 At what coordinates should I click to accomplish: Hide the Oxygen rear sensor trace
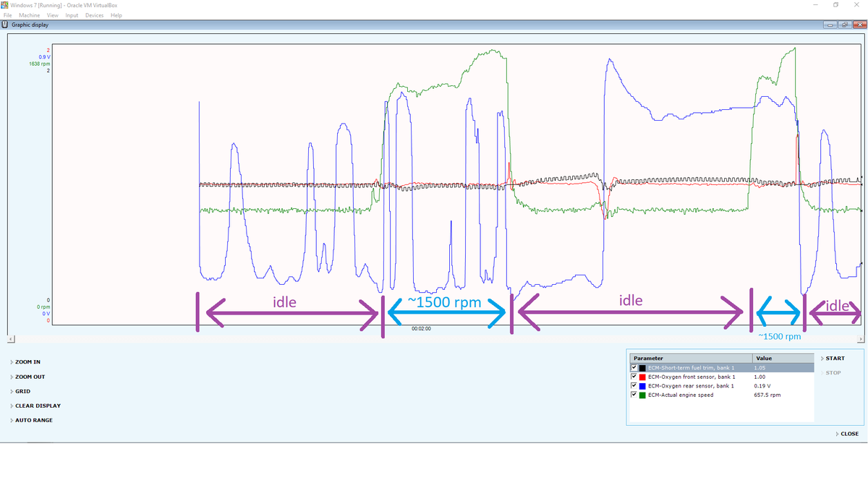634,386
